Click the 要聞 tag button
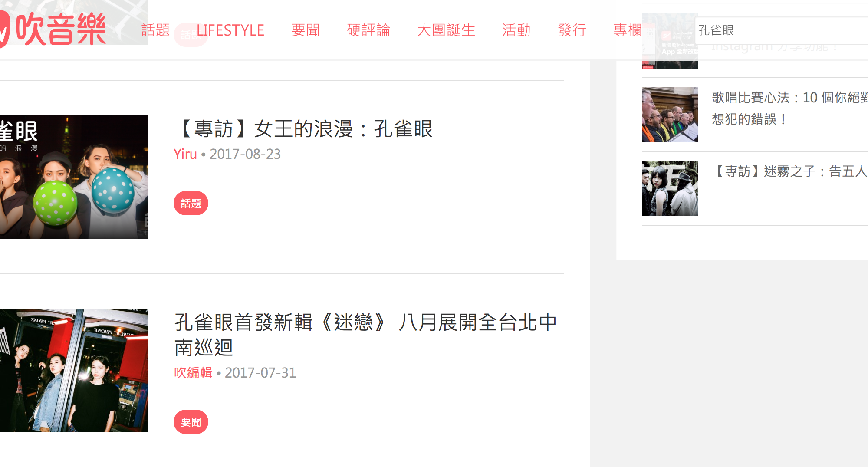 pyautogui.click(x=191, y=422)
